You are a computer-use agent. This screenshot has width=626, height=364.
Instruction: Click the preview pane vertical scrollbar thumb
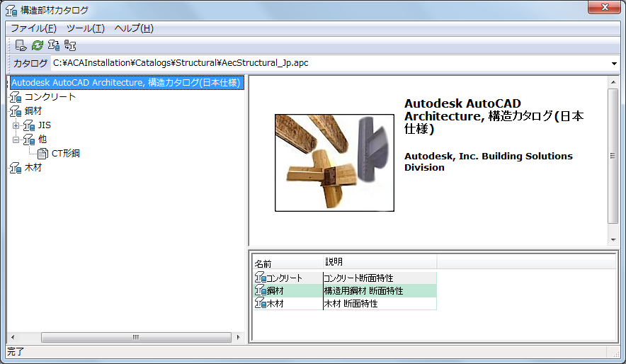[x=613, y=156]
